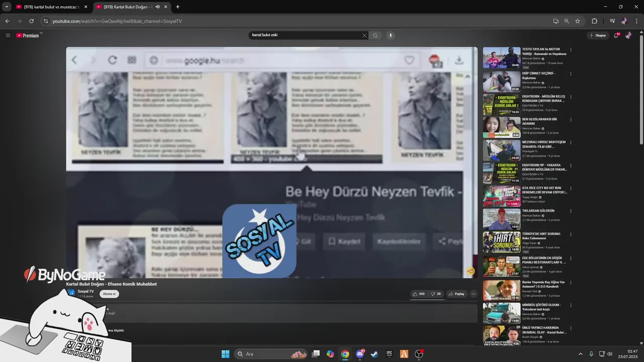Open ÜNLÜ YAYINCI HAKKINDA SKANDAL OLAY thumbnail

pos(502,335)
